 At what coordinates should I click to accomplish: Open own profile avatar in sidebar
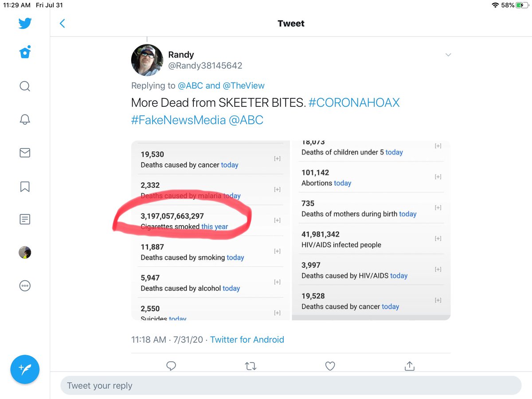(25, 253)
